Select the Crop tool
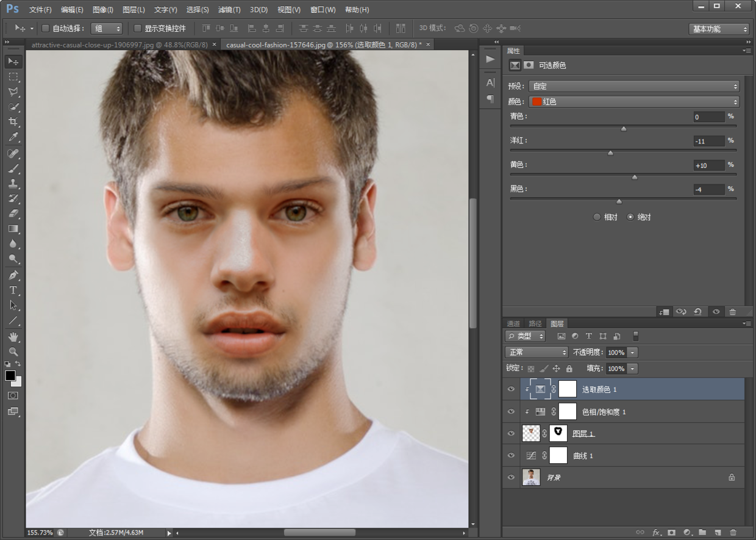 [x=13, y=122]
